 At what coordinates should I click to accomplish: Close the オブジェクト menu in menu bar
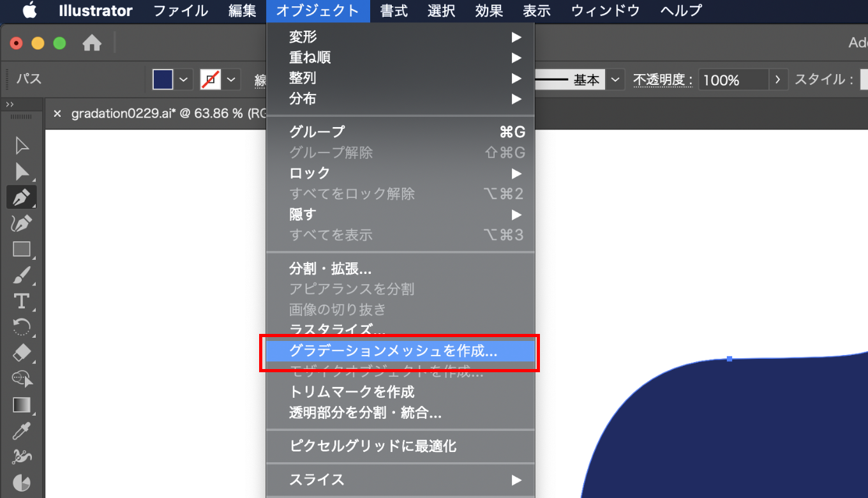[318, 11]
